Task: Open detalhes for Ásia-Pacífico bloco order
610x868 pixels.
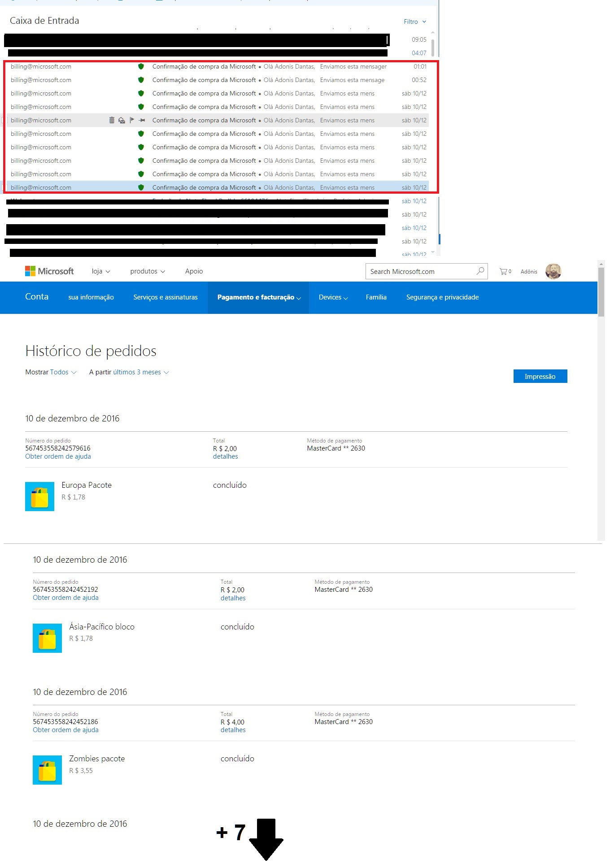Action: tap(233, 598)
